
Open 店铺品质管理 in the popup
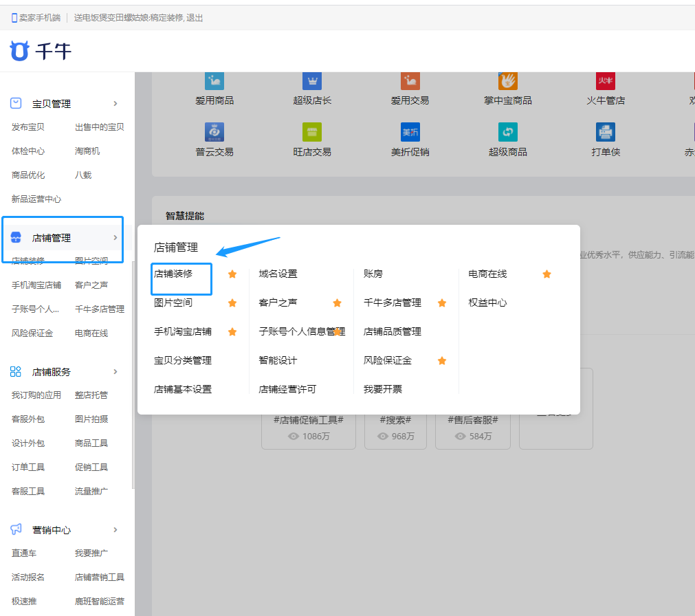pos(393,331)
